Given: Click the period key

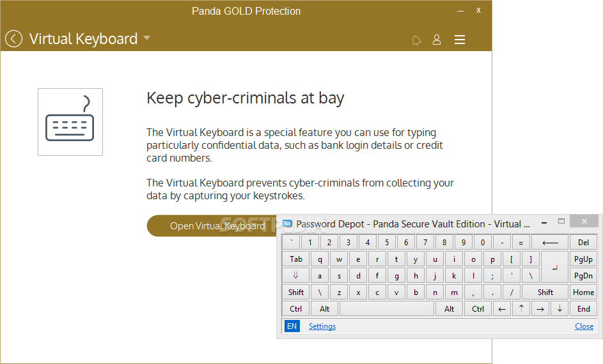Looking at the screenshot, I should coord(492,292).
